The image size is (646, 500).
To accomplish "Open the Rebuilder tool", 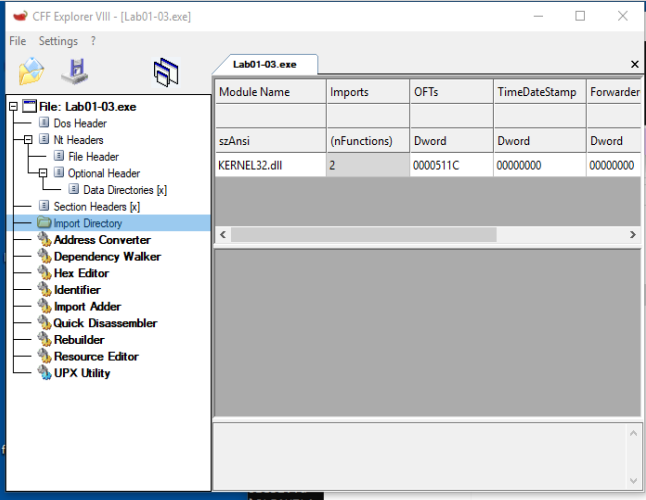I will tap(79, 340).
